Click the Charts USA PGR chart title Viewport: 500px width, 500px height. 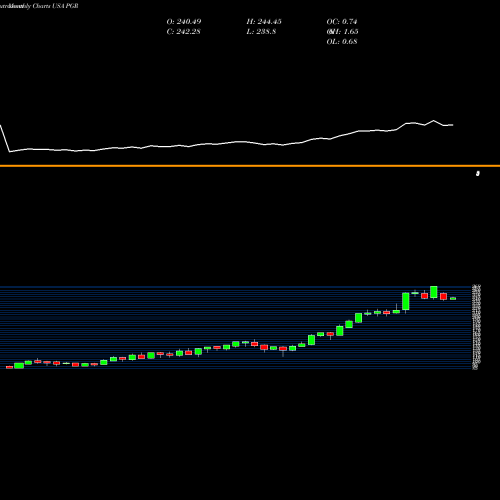56,6
